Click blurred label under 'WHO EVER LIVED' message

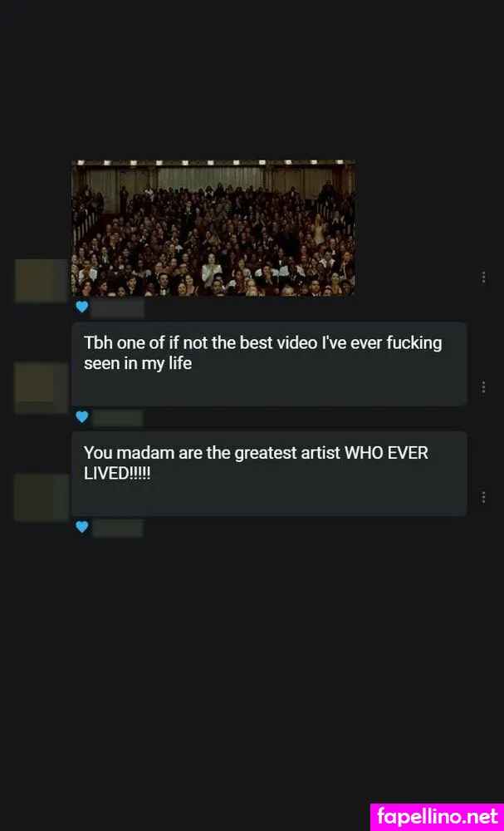point(118,528)
